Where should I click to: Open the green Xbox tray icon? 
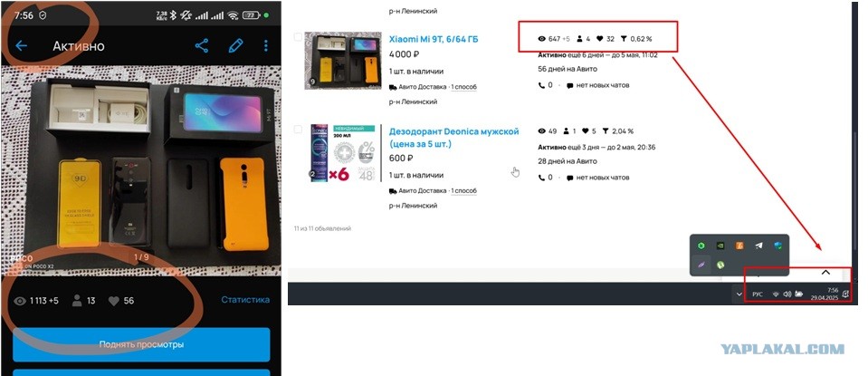click(x=702, y=246)
